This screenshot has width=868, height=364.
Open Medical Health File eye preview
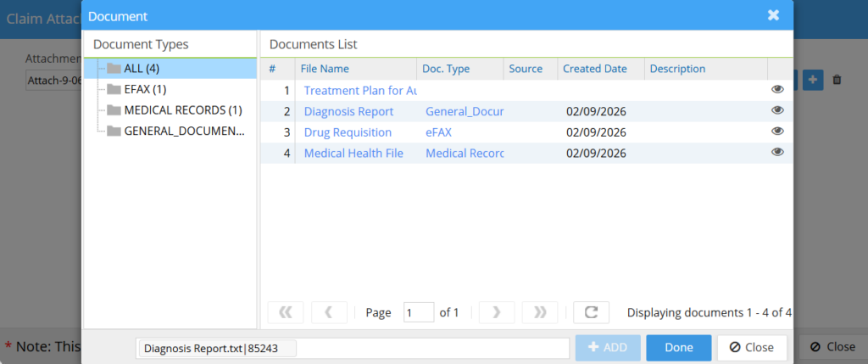click(776, 153)
